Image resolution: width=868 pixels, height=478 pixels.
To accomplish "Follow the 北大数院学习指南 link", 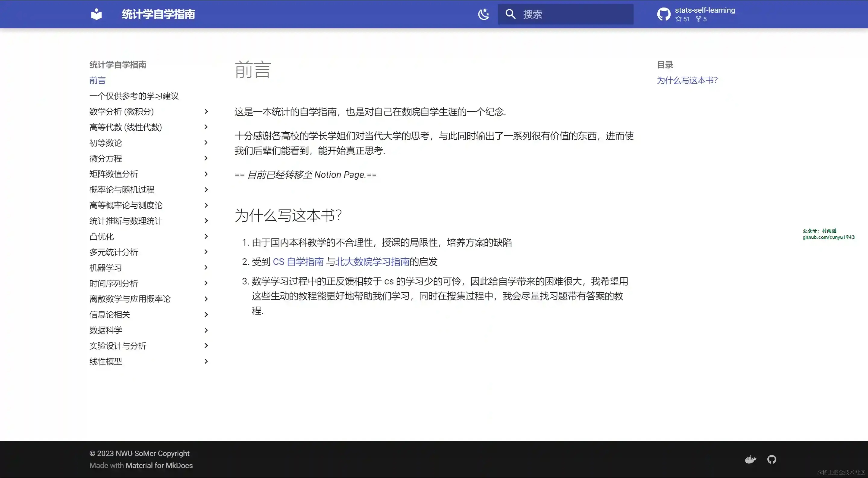I will point(372,262).
